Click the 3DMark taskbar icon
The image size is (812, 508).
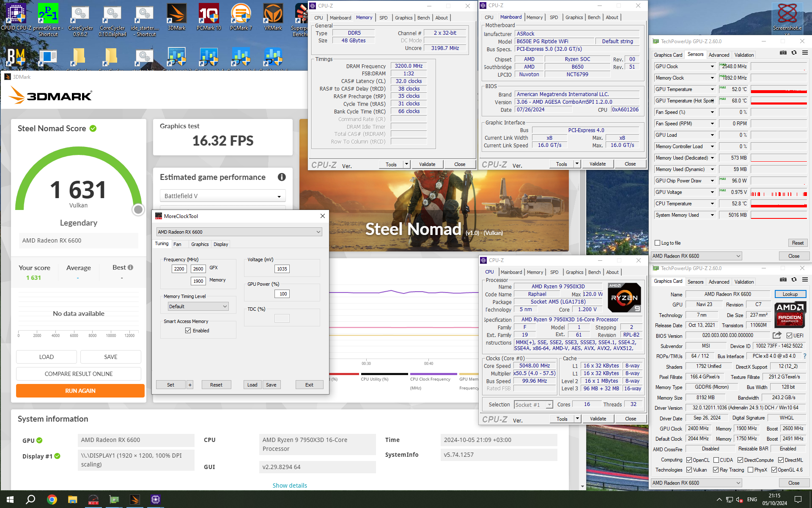point(135,500)
